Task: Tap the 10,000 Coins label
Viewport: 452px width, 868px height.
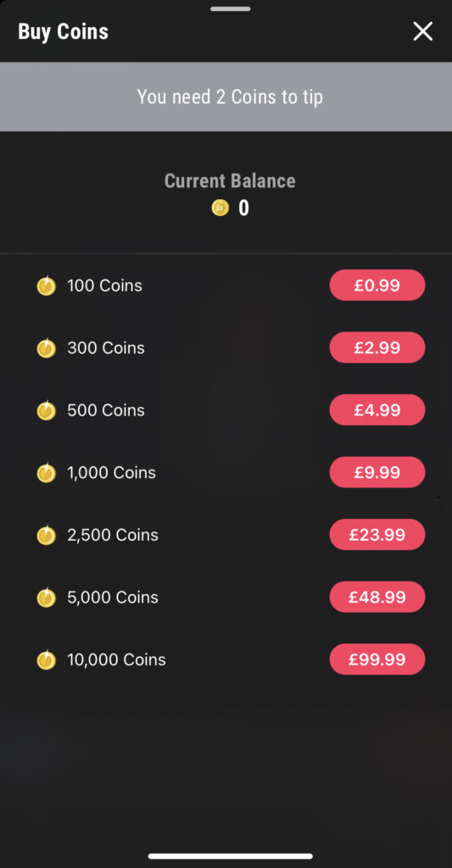Action: (116, 659)
